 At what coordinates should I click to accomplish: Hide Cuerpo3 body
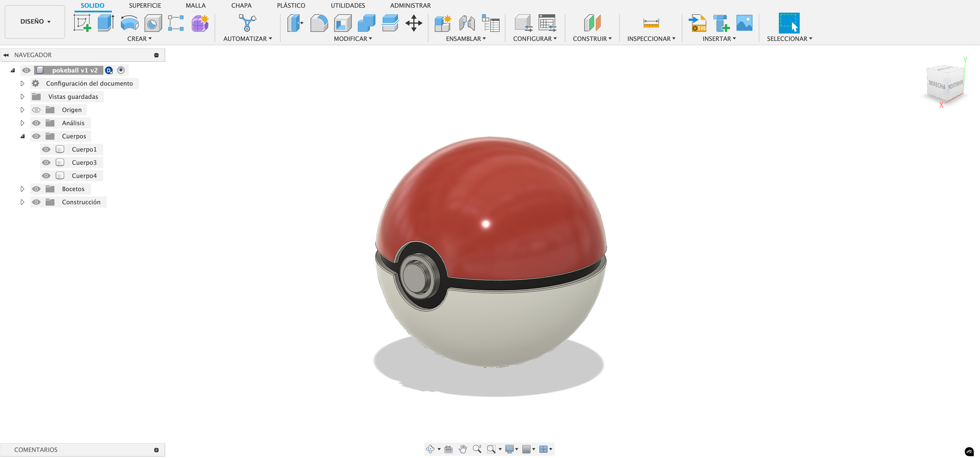[x=46, y=163]
